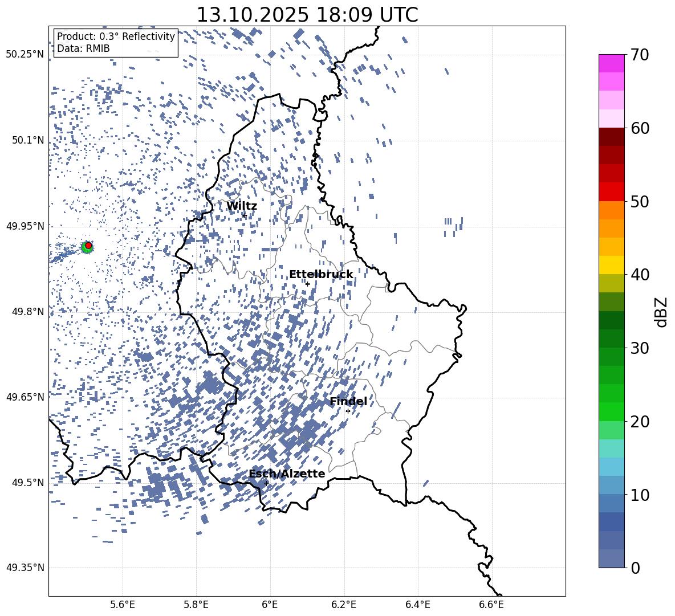This screenshot has height=616, width=675.
Task: Click the slate blue colorbar segment above 0
Action: [x=611, y=558]
